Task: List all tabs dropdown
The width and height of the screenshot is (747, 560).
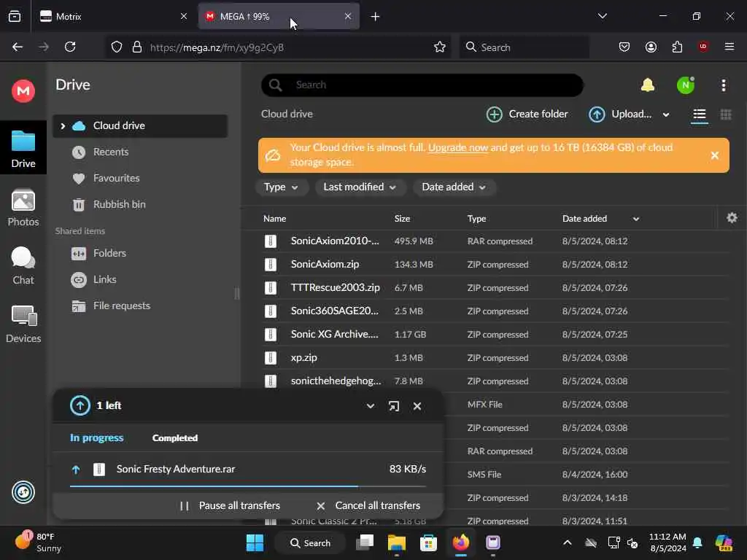Action: (602, 17)
